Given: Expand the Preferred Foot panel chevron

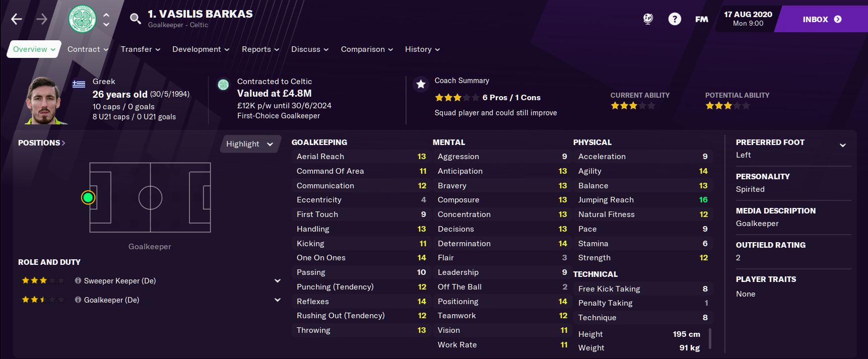Looking at the screenshot, I should [x=842, y=145].
